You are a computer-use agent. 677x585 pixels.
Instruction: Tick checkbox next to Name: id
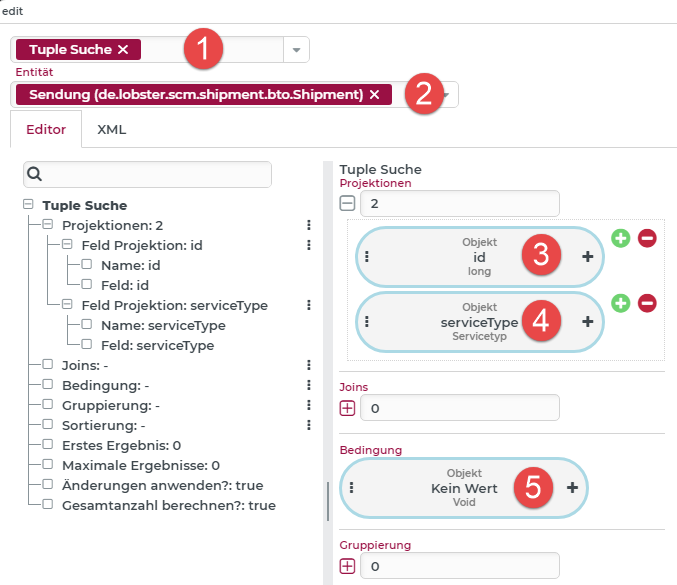coord(86,265)
